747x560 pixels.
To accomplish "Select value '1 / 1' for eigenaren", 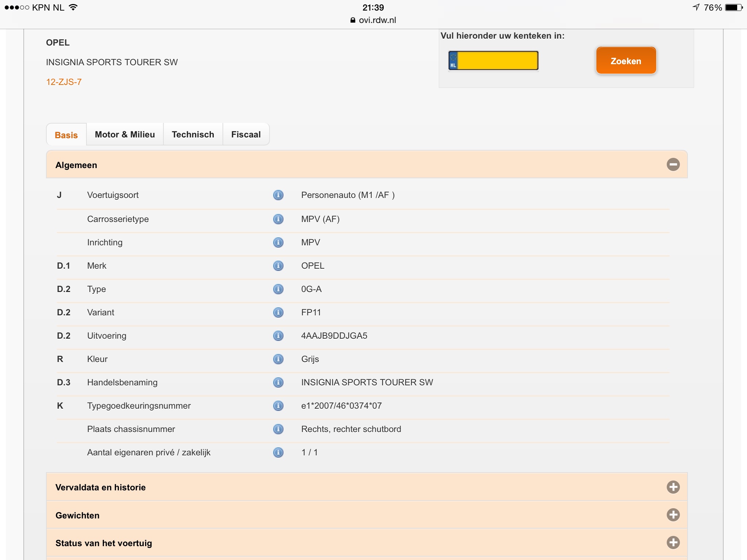I will pyautogui.click(x=309, y=452).
